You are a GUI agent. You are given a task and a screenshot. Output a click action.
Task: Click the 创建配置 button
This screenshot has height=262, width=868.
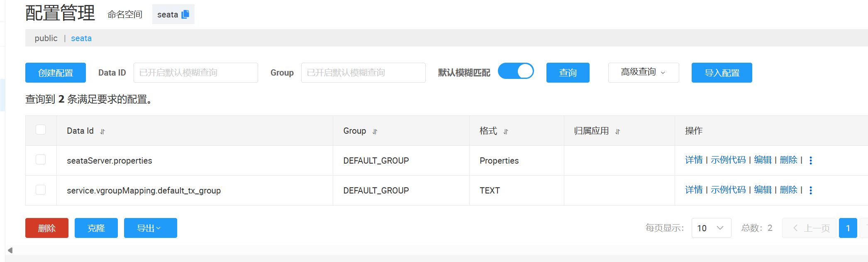pyautogui.click(x=56, y=73)
